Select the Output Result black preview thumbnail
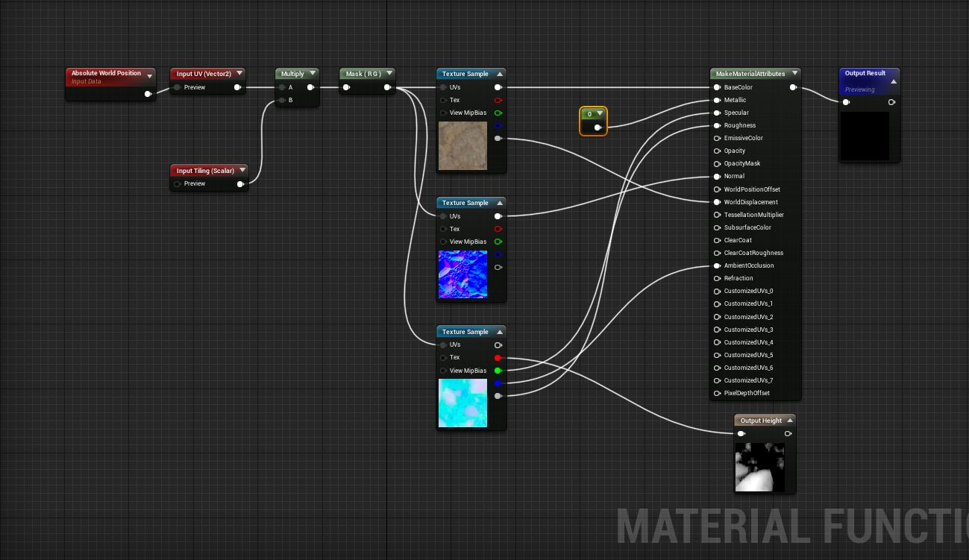This screenshot has width=969, height=560. click(865, 136)
